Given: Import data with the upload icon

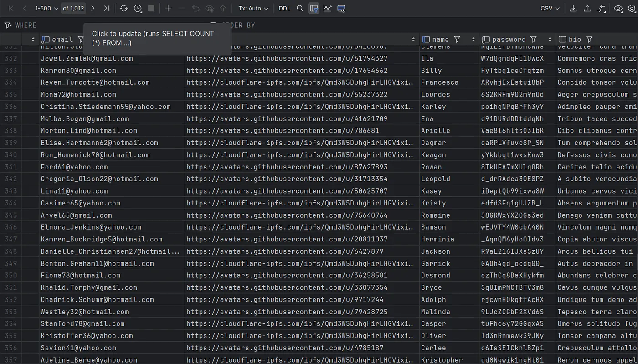Looking at the screenshot, I should click(x=587, y=8).
